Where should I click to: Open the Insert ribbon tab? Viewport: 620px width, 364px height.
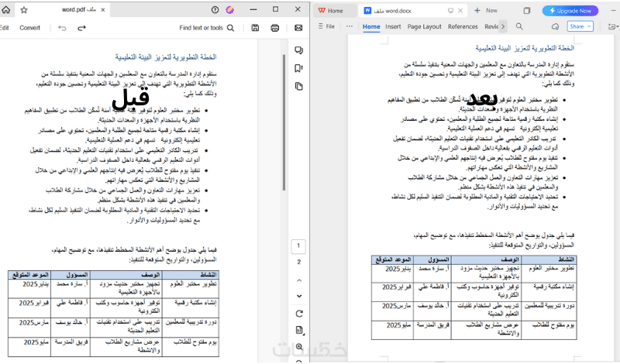coord(393,26)
